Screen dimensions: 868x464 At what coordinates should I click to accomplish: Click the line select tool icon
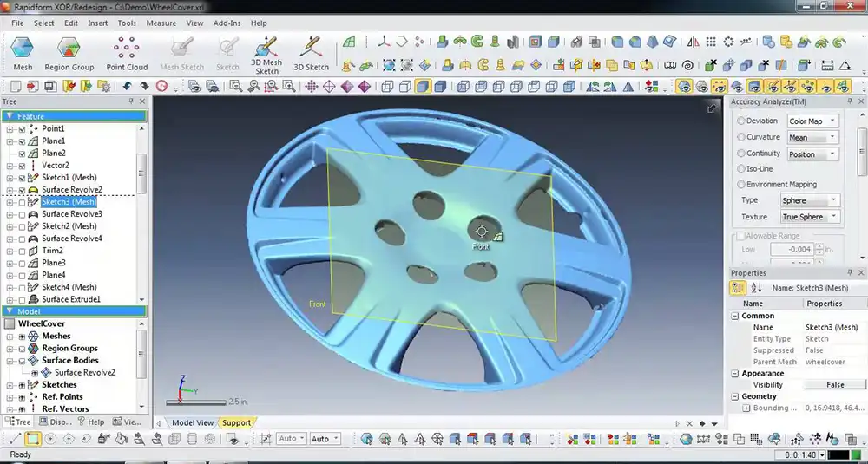(15, 439)
